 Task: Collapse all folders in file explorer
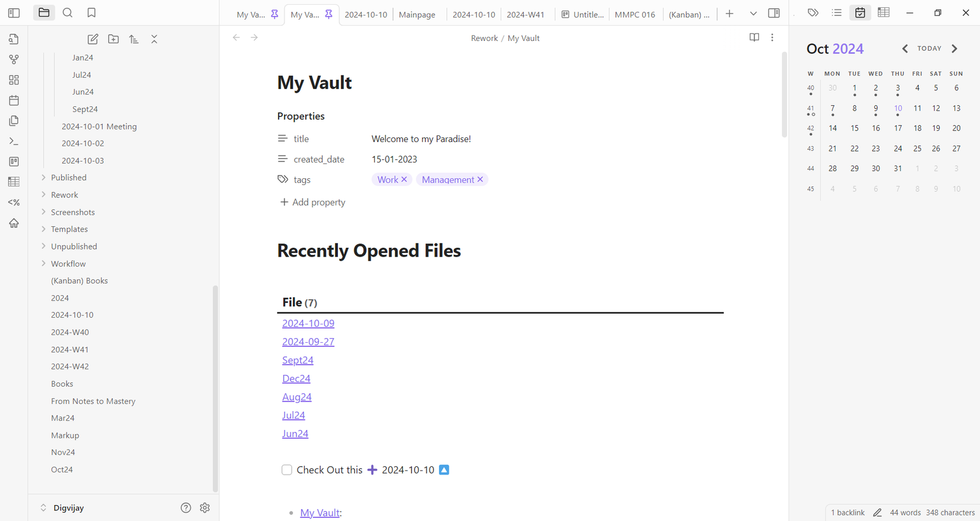tap(154, 39)
